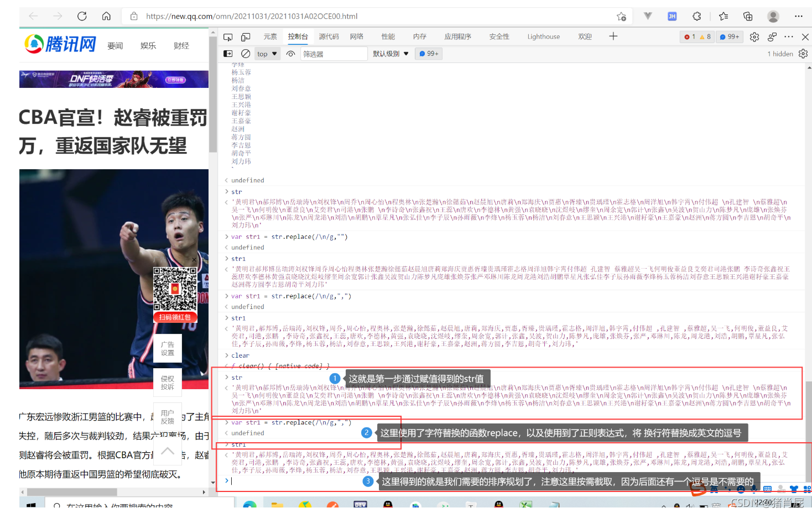The width and height of the screenshot is (812, 513).
Task: Open the 默认级别 log level dropdown
Action: point(391,54)
